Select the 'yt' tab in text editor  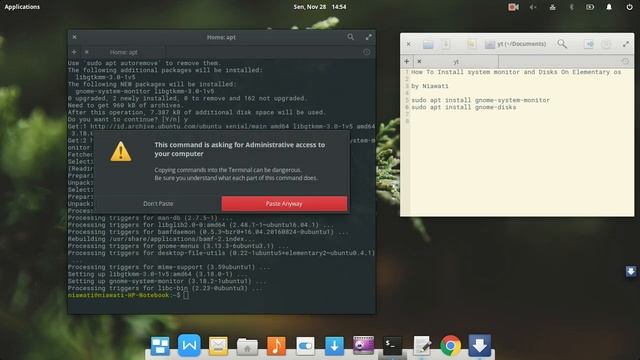(456, 62)
